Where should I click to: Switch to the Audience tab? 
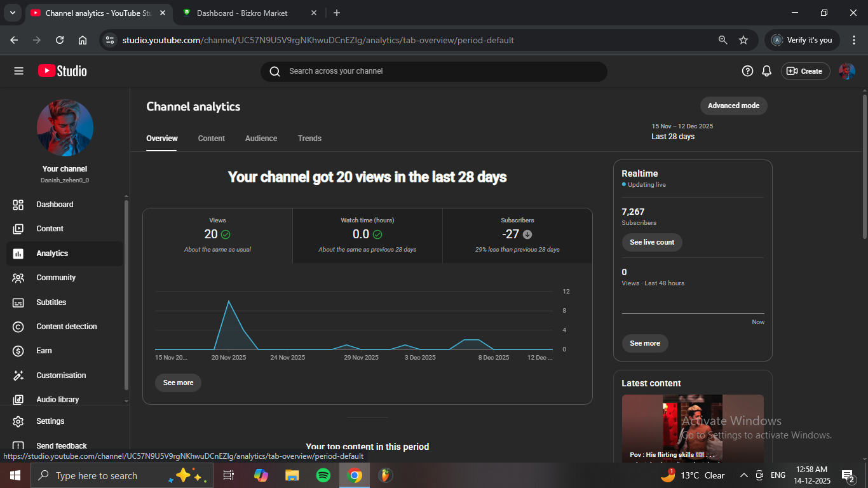(x=261, y=139)
